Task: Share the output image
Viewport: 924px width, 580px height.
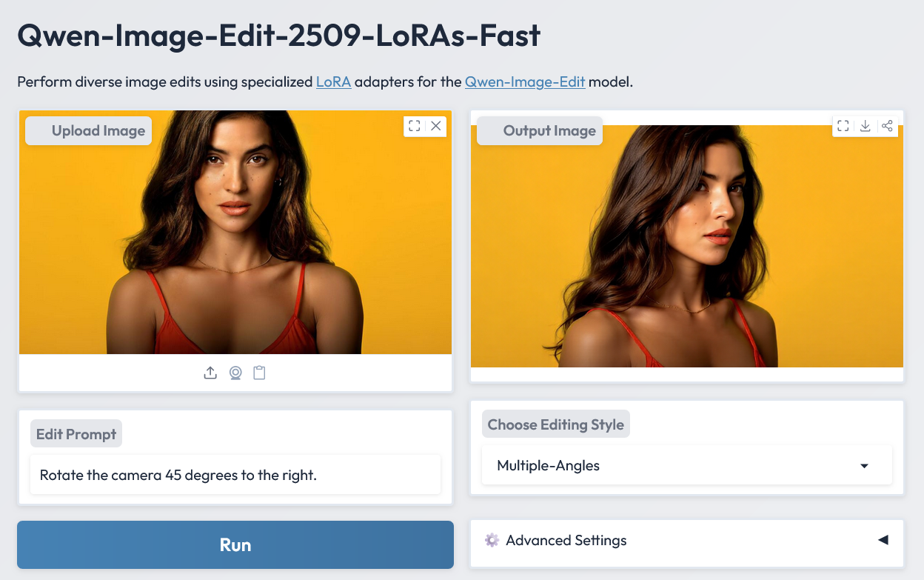Action: click(887, 126)
